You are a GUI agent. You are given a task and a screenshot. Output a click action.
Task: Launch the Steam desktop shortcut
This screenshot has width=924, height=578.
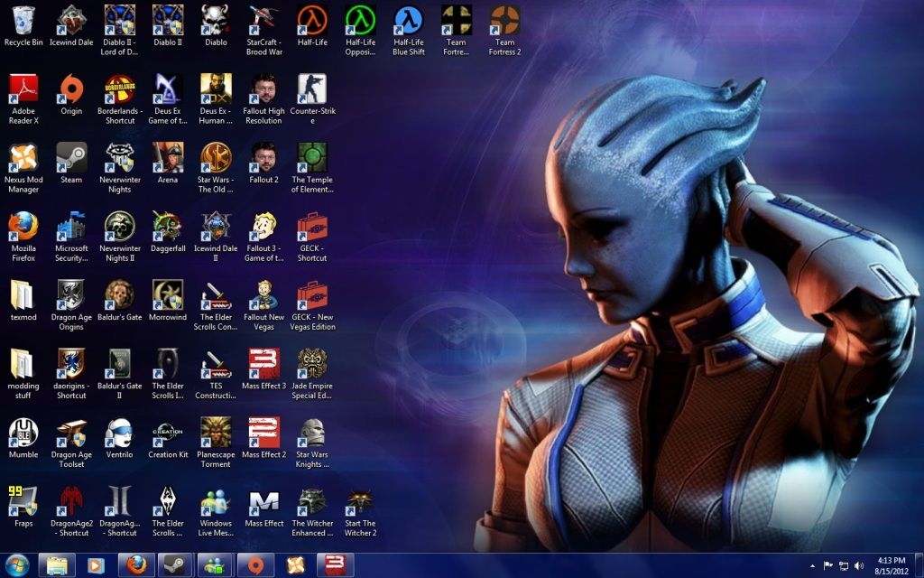click(x=71, y=157)
